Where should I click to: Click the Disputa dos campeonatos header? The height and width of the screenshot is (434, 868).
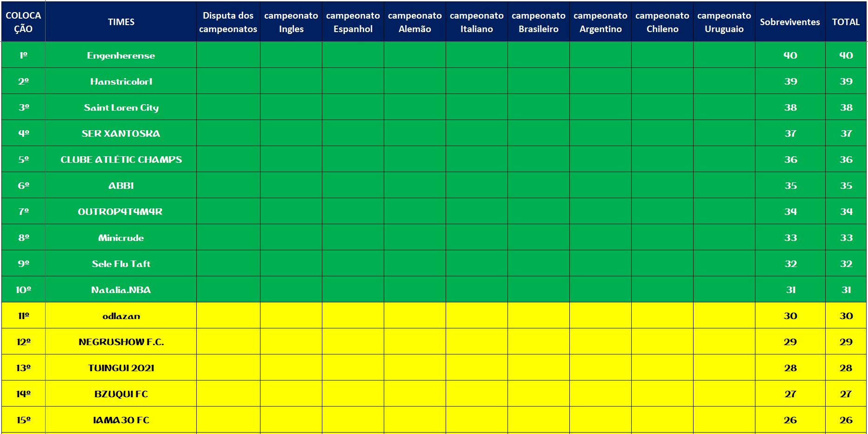click(x=228, y=22)
